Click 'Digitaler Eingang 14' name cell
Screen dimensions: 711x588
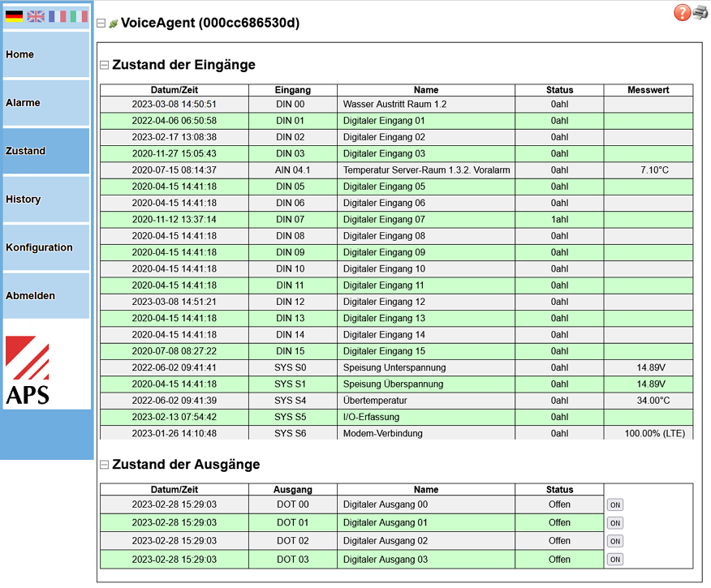426,335
